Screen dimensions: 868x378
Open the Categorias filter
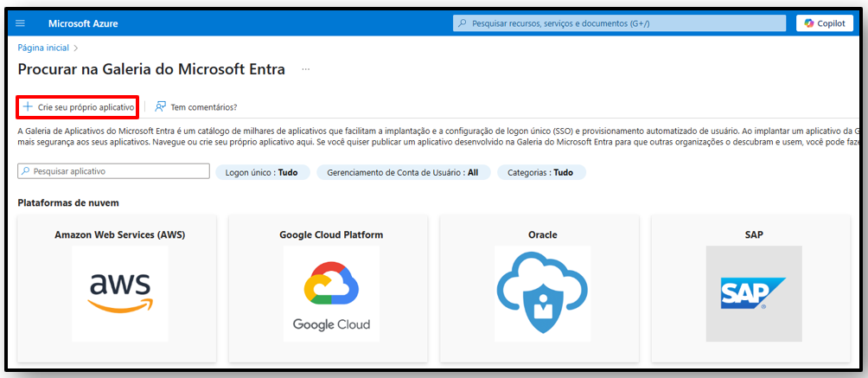pyautogui.click(x=541, y=172)
